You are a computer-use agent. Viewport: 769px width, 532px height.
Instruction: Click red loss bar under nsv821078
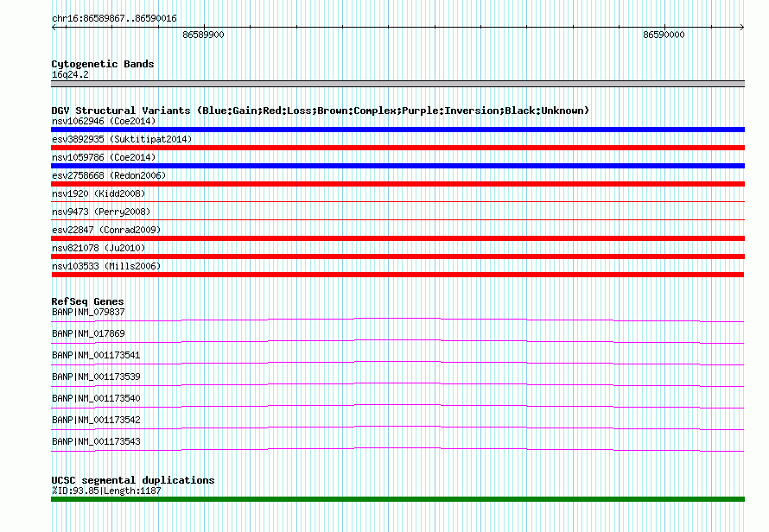click(x=397, y=256)
